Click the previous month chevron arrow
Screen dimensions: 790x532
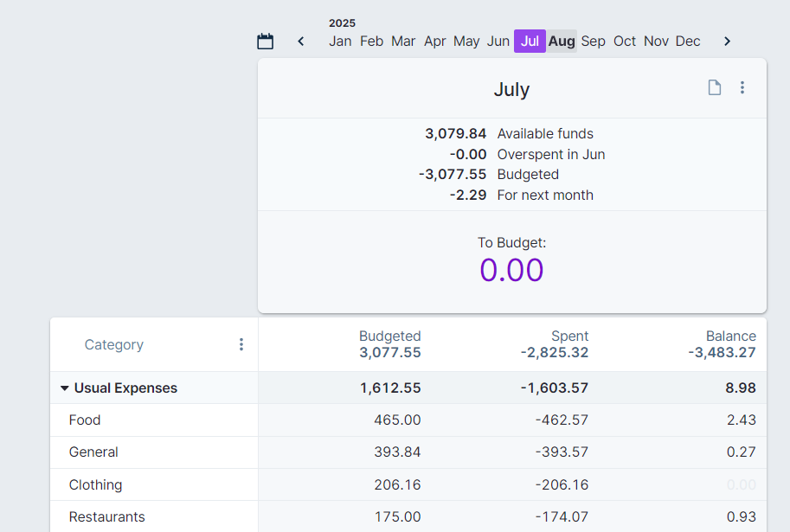tap(300, 41)
